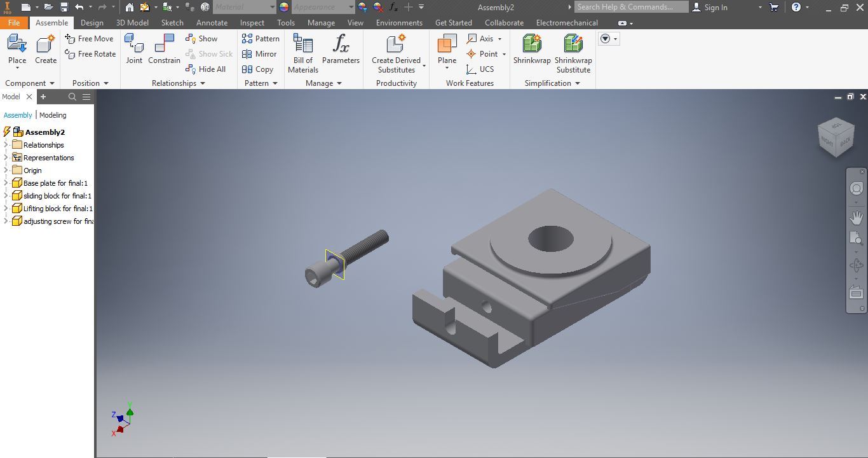Expand the Representations node
The height and width of the screenshot is (458, 868).
click(x=6, y=158)
